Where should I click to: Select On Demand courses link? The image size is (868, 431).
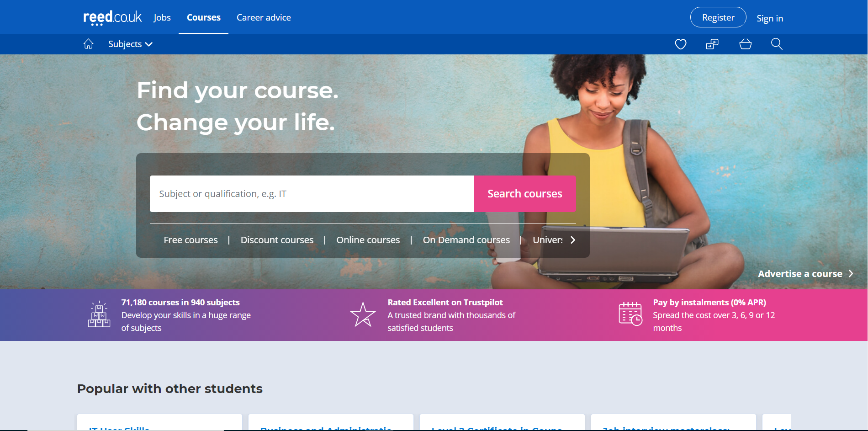466,240
